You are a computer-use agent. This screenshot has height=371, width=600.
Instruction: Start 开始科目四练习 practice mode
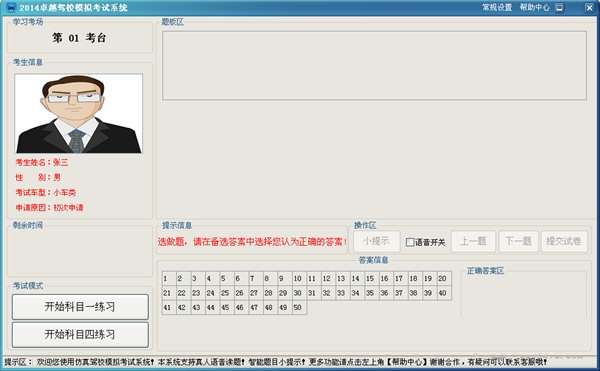point(80,335)
